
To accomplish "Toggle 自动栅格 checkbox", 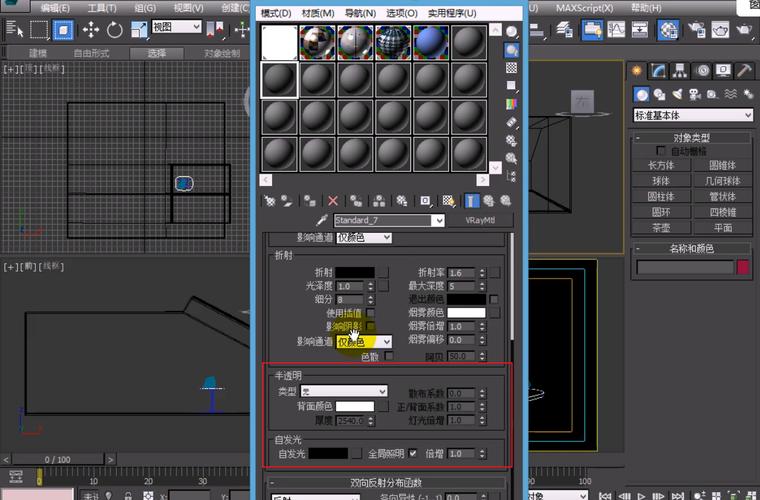I will pos(661,151).
